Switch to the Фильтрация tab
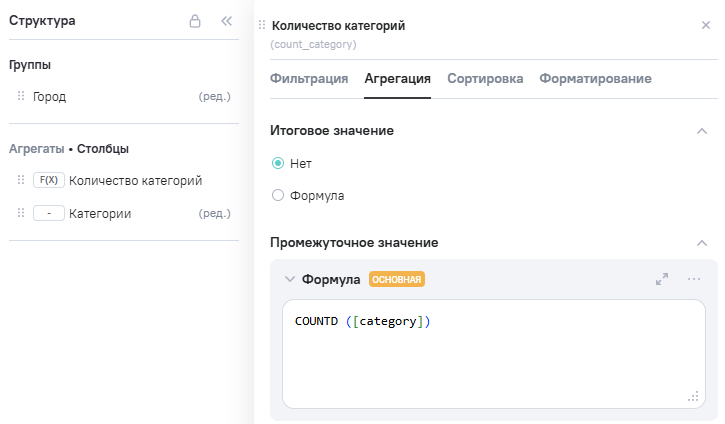Viewport: 725px width, 424px height. coord(309,79)
